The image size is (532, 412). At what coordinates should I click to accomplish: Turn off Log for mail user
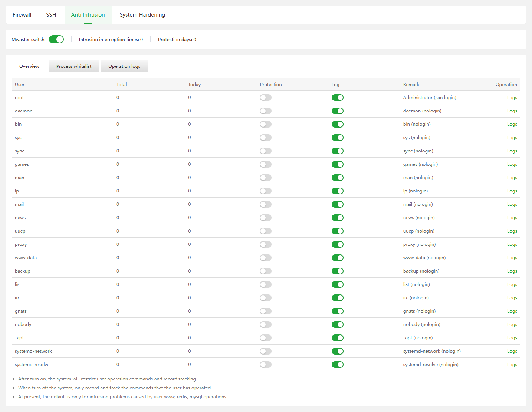[337, 204]
